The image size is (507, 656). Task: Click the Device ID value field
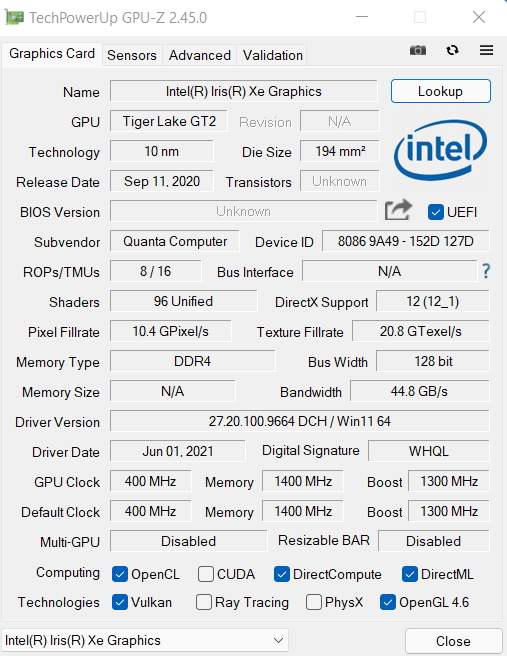[405, 241]
